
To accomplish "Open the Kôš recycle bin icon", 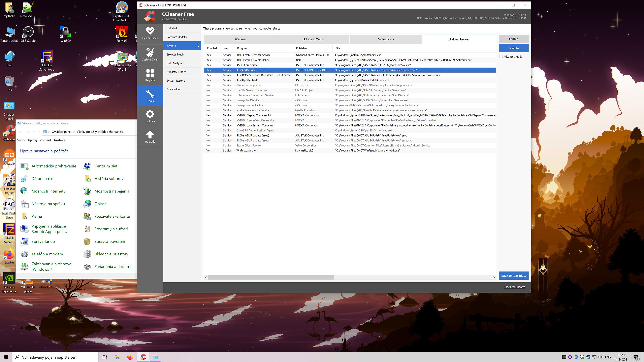I will pyautogui.click(x=9, y=83).
